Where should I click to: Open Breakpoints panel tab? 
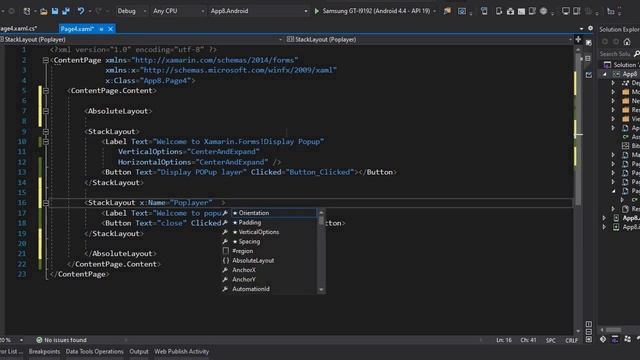[x=44, y=351]
